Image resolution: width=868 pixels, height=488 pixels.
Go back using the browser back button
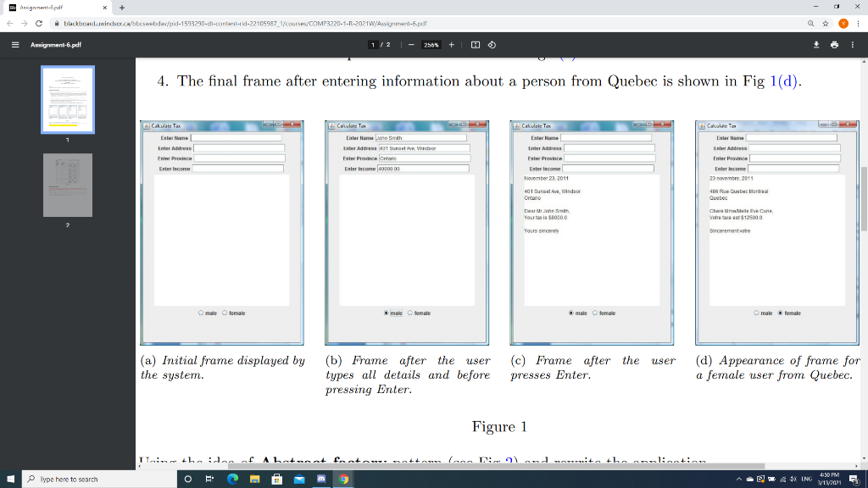pos(10,24)
